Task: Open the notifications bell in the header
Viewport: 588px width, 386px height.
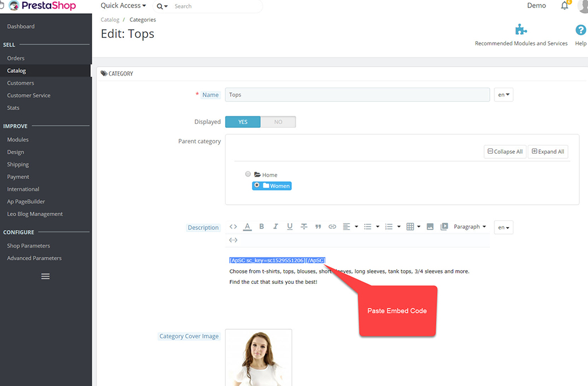Action: pos(564,6)
